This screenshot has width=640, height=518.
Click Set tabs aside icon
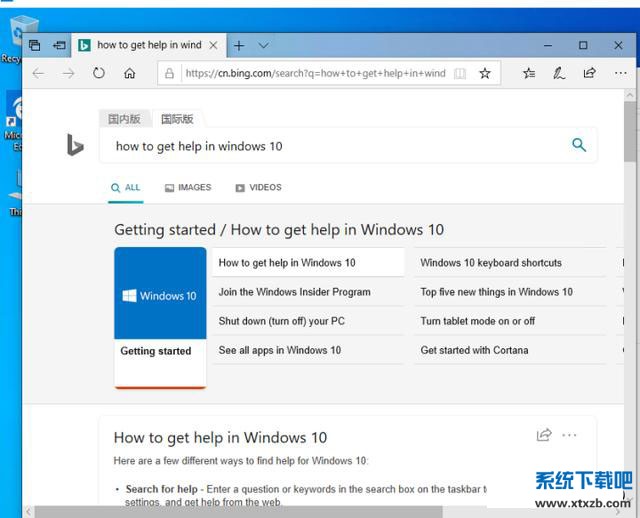click(59, 45)
